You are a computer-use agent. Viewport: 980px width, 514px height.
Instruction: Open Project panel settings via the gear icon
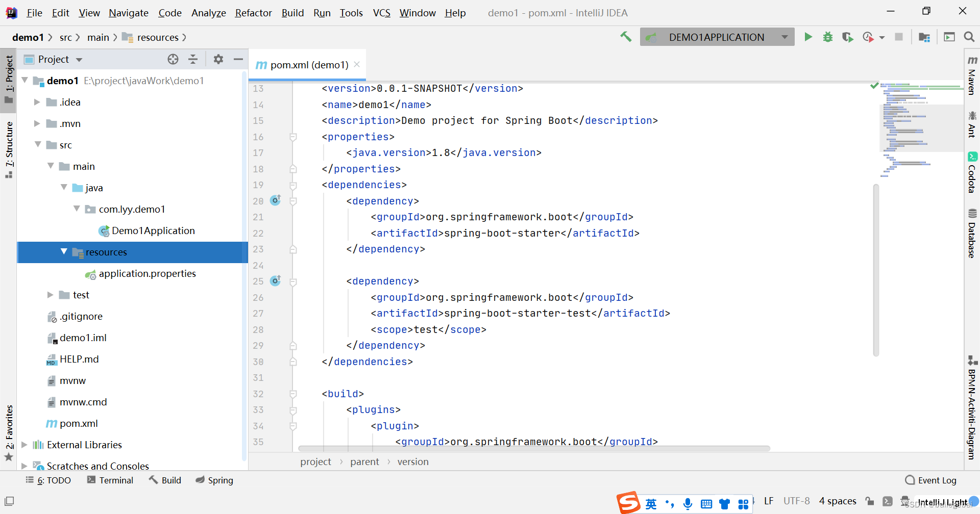pos(218,59)
